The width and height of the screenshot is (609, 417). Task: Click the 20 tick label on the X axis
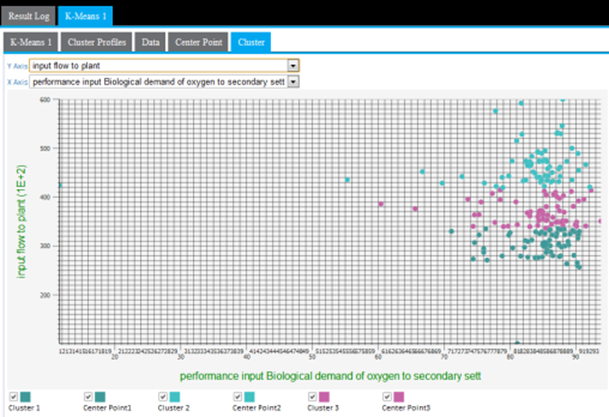(x=115, y=357)
